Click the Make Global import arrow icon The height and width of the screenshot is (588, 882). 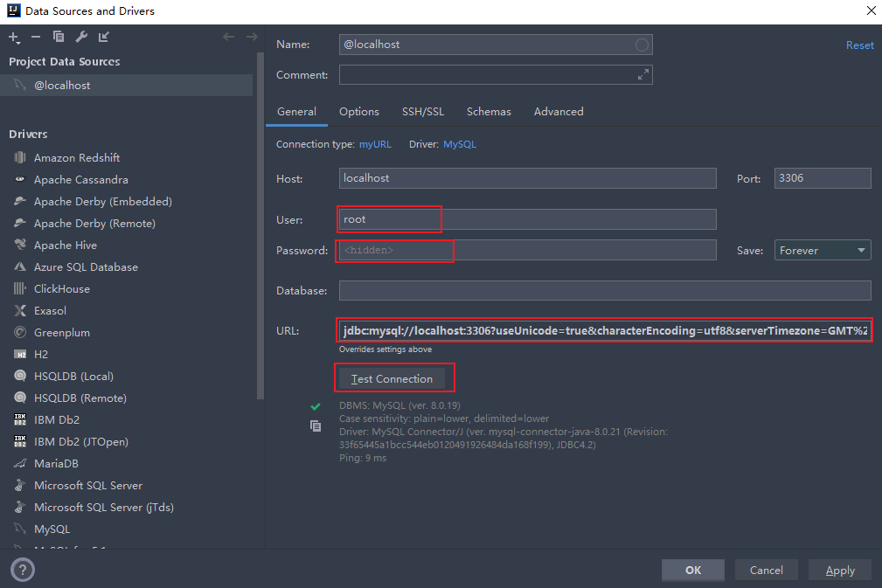coord(103,37)
